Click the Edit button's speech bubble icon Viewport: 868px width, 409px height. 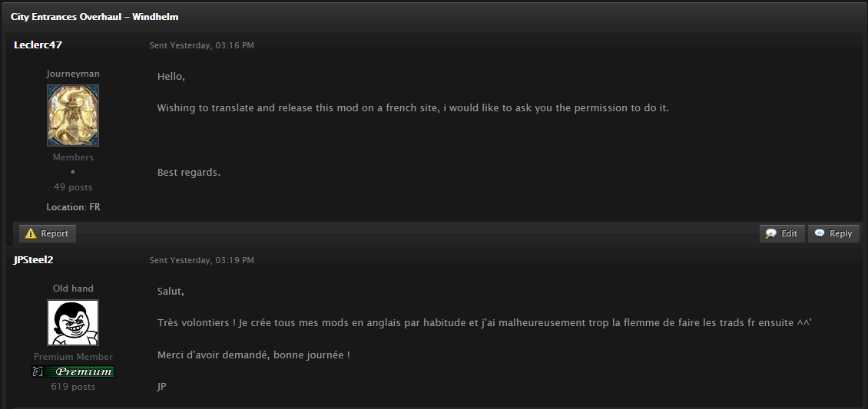click(x=770, y=233)
